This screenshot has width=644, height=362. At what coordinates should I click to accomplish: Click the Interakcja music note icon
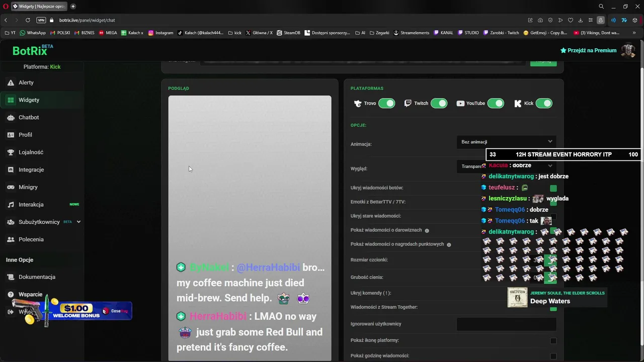pyautogui.click(x=11, y=205)
